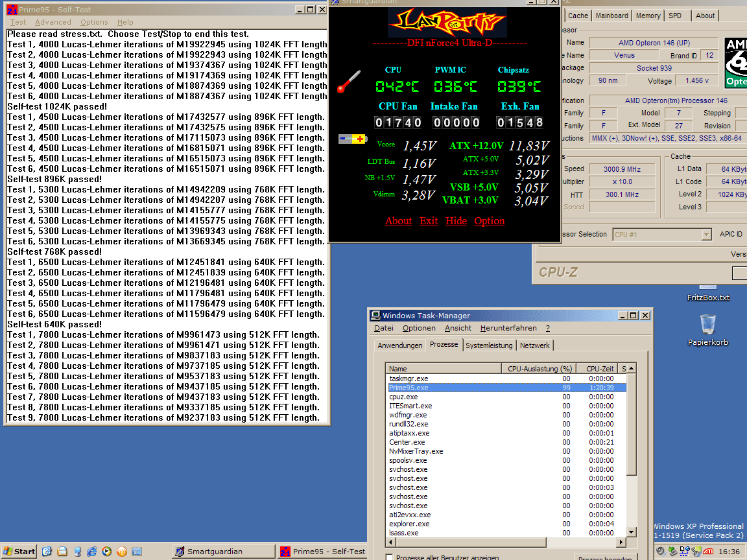
Task: Open the ? help menu in Task-Manager
Action: (x=548, y=328)
